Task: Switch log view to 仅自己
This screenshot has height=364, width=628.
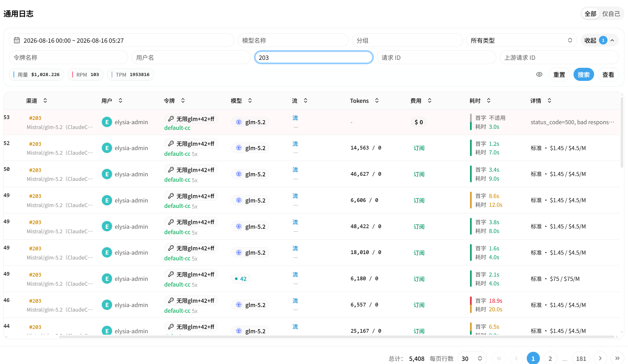Action: 611,14
